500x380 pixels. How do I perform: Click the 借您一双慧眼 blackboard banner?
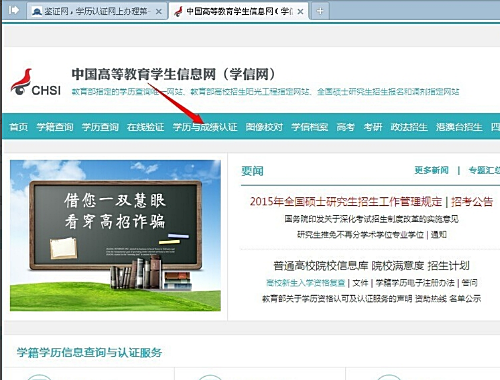coord(115,235)
